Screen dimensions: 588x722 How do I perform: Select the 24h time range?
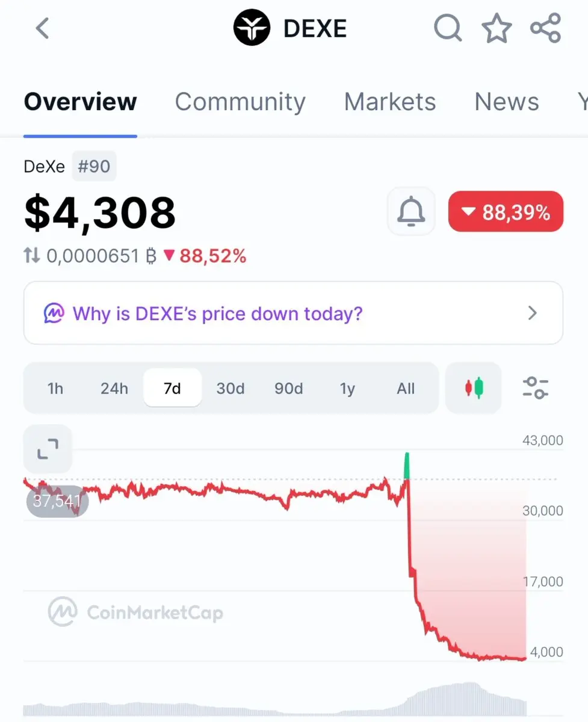pyautogui.click(x=114, y=389)
